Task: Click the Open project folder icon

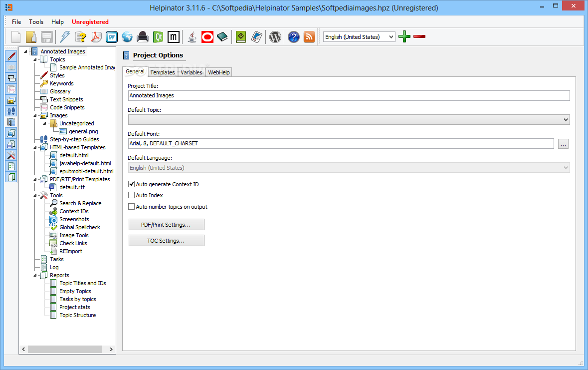Action: (x=31, y=37)
